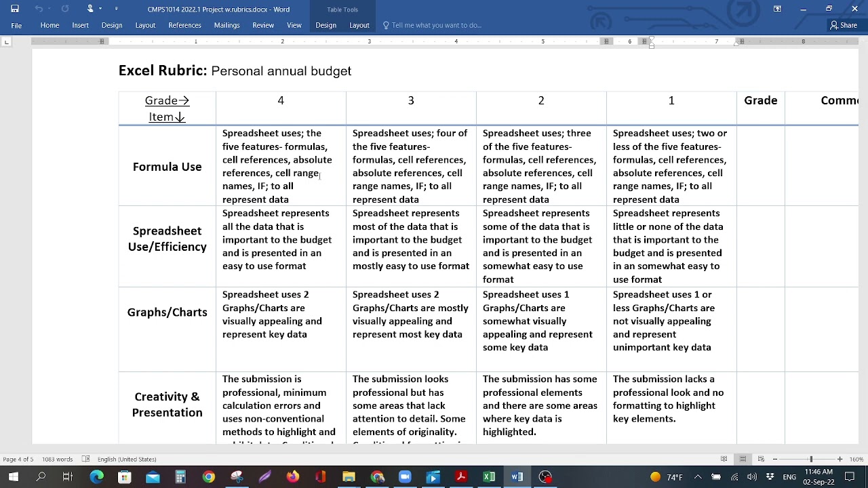This screenshot has height=488, width=868.
Task: Undo the last action
Action: point(39,9)
